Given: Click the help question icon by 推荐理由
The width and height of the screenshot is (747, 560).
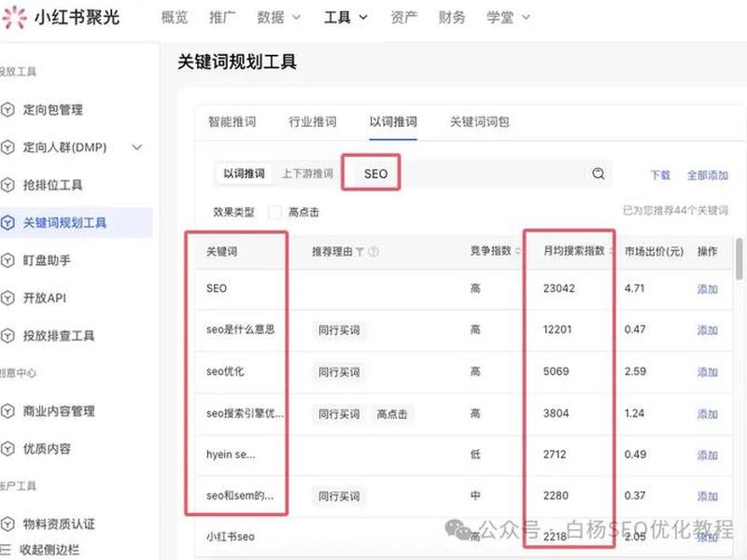Looking at the screenshot, I should pyautogui.click(x=373, y=251).
